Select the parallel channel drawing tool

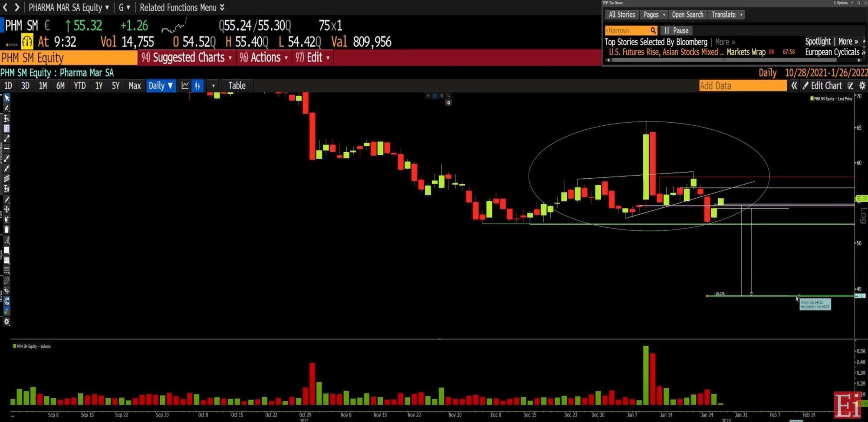[x=7, y=179]
